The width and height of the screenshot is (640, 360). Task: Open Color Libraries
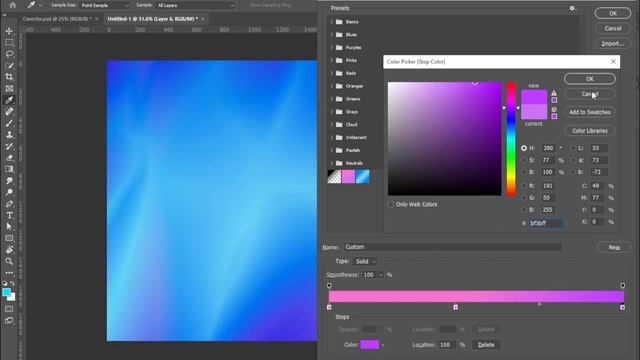coord(590,131)
